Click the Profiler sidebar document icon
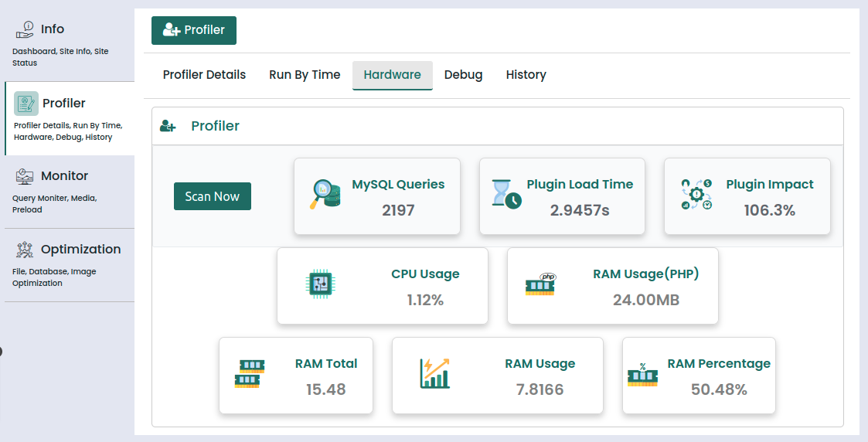The height and width of the screenshot is (442, 868). coord(26,104)
